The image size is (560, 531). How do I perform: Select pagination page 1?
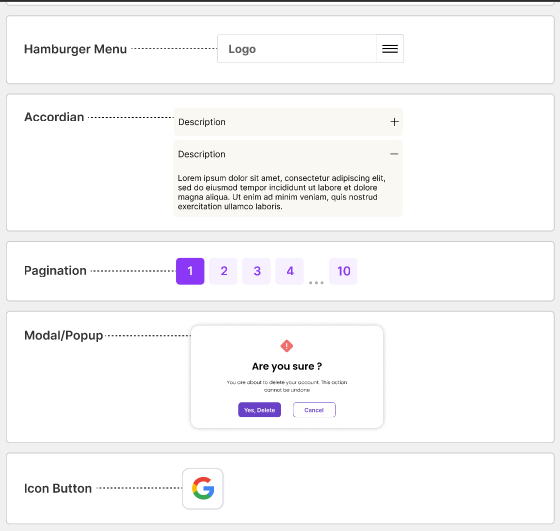pos(190,271)
